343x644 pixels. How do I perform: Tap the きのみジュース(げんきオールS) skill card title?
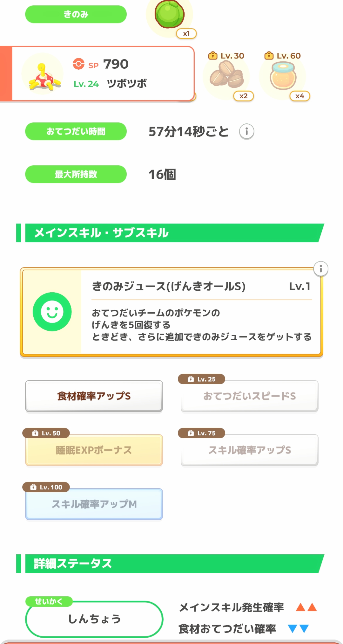pos(168,286)
